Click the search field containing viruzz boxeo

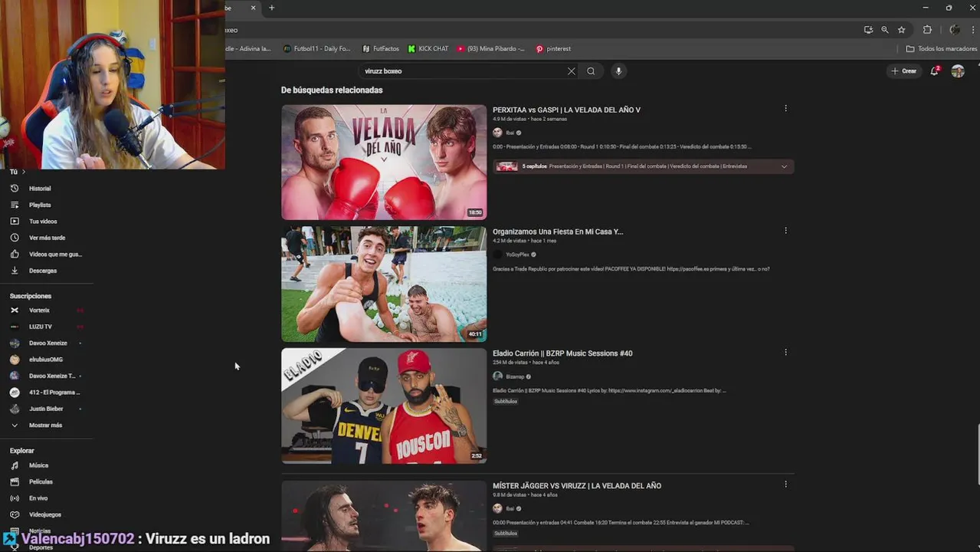point(464,71)
